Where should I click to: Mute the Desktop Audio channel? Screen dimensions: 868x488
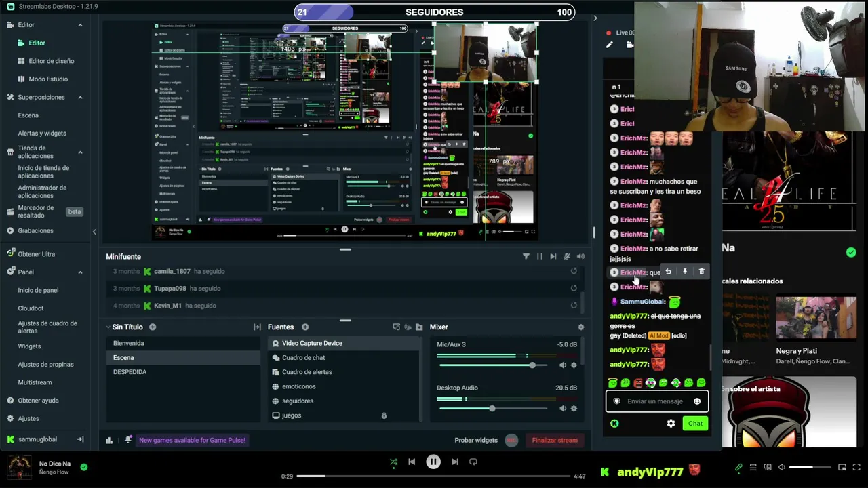tap(563, 408)
